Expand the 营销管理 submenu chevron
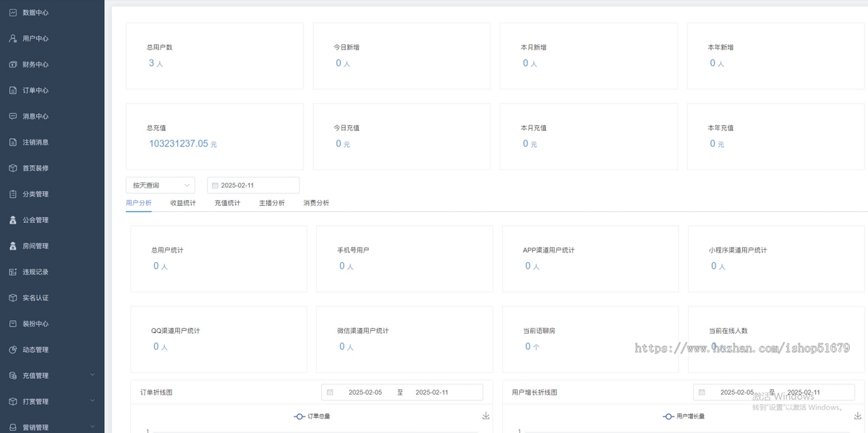The width and height of the screenshot is (868, 433). 93,427
